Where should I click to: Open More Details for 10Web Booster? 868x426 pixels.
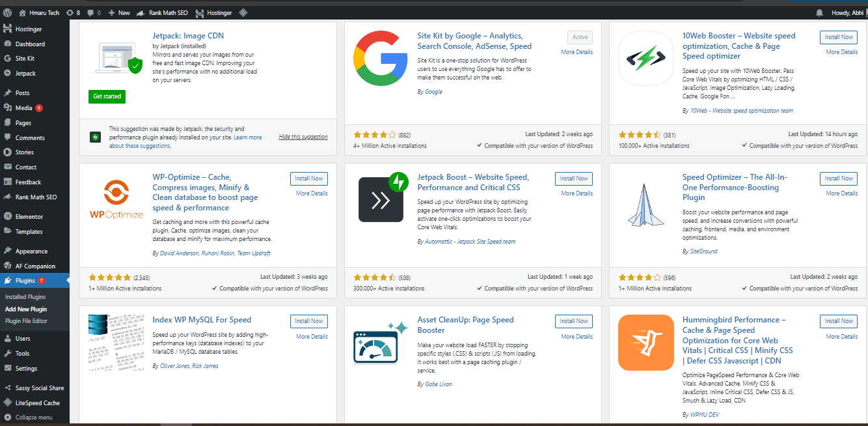coord(842,52)
